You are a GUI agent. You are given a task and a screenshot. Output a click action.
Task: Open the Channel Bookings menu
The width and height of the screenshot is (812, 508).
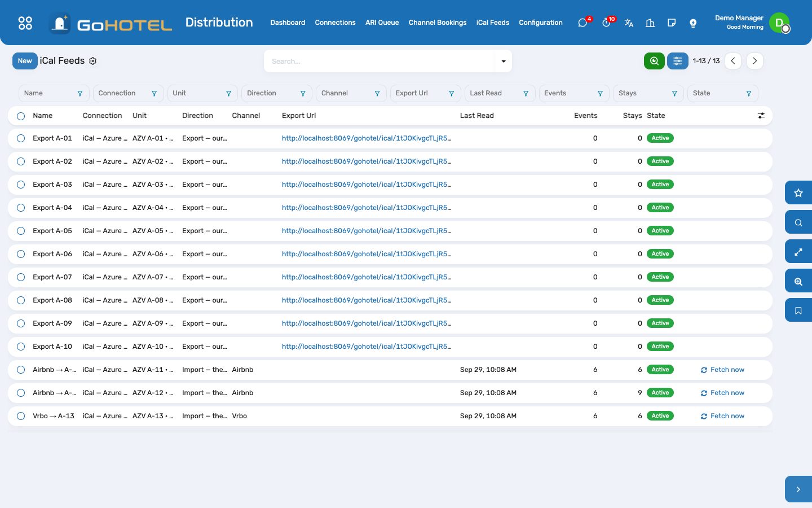click(438, 23)
